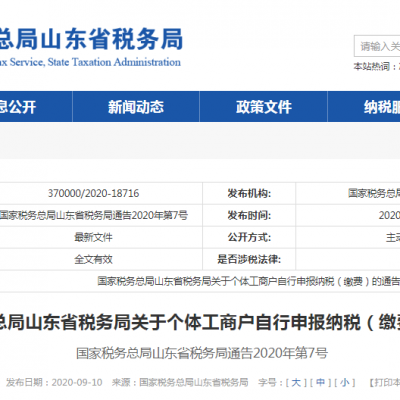Set font size to large 大
The image size is (400, 400).
click(296, 382)
